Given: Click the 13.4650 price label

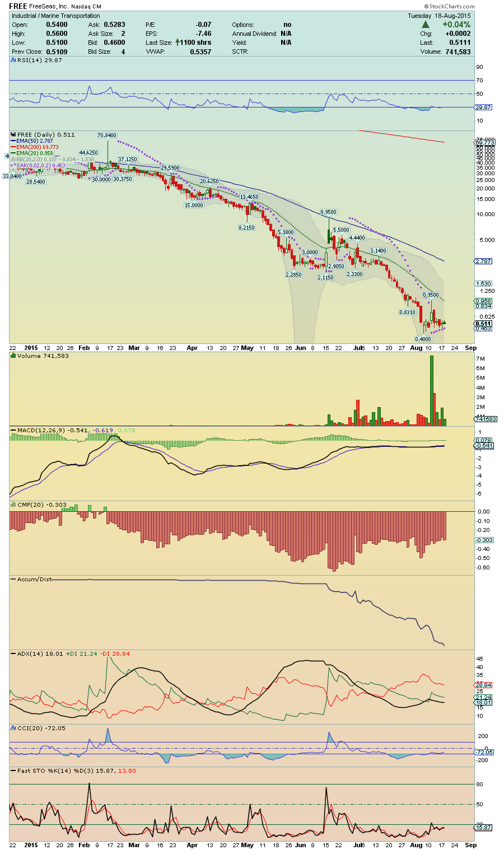Looking at the screenshot, I should tap(249, 198).
